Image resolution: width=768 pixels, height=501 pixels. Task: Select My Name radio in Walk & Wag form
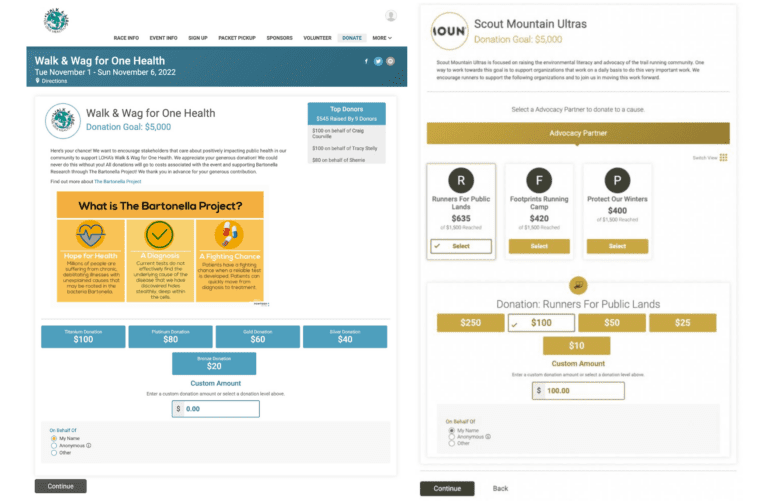[54, 438]
